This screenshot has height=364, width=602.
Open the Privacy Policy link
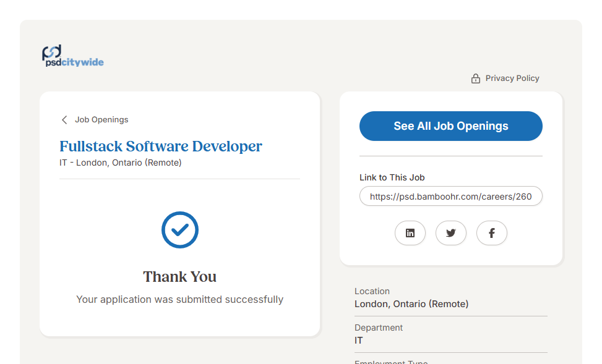[x=512, y=78]
